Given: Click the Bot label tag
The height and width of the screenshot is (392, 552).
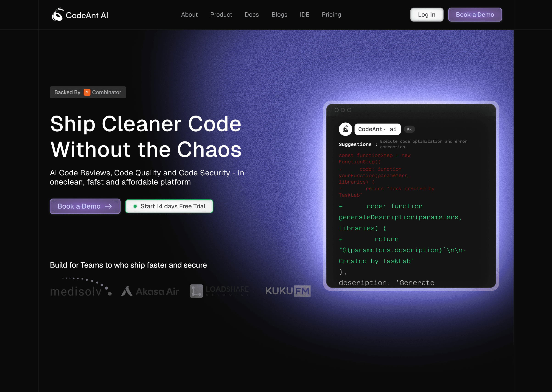Looking at the screenshot, I should point(409,129).
